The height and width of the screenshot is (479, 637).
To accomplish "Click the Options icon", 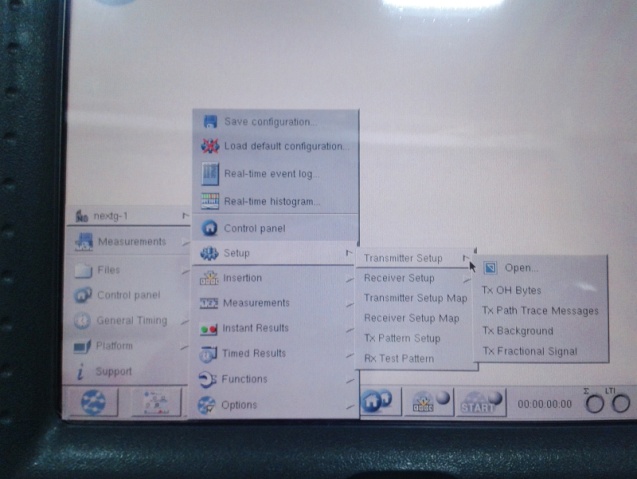I will click(x=206, y=405).
